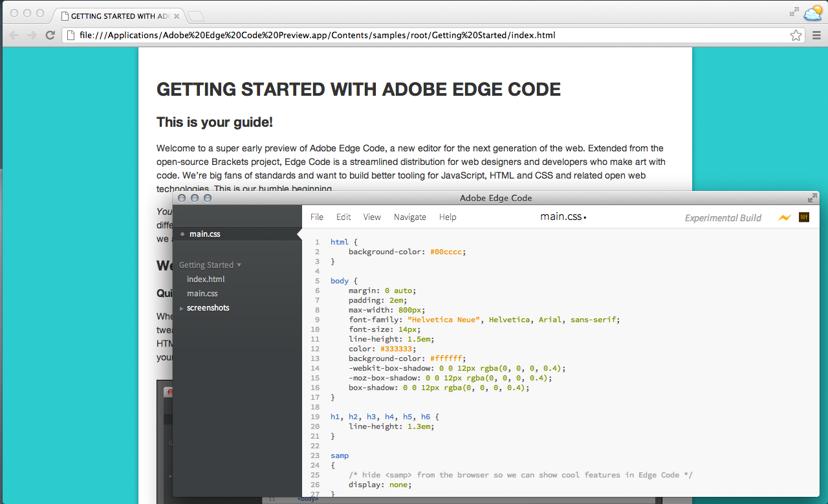
Task: Open Chrome's settings hamburger icon
Action: click(x=816, y=35)
